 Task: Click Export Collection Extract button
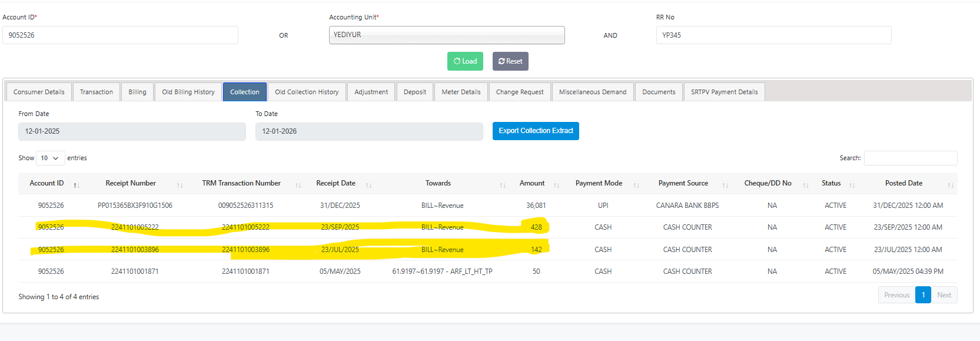point(536,131)
